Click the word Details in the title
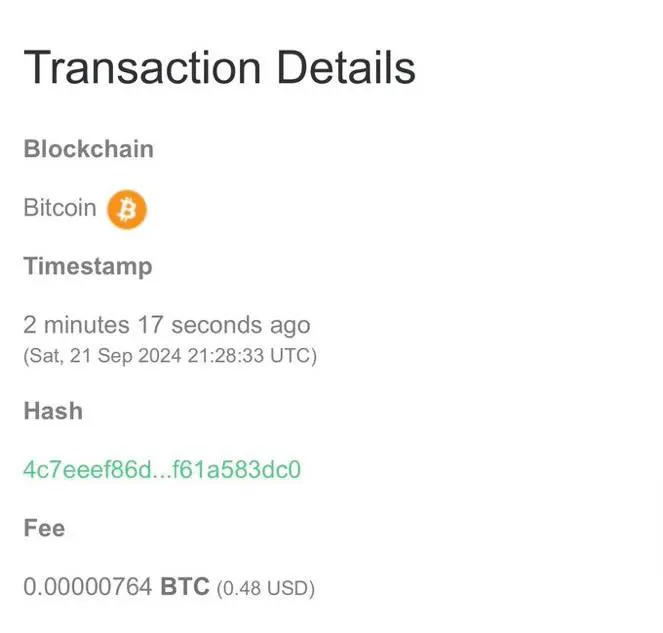663x633 pixels. pos(347,68)
